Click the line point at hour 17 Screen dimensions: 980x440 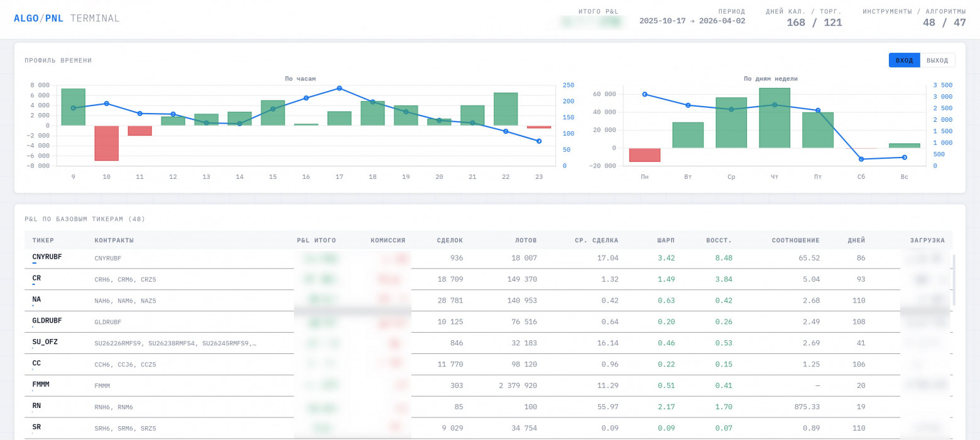click(x=339, y=88)
